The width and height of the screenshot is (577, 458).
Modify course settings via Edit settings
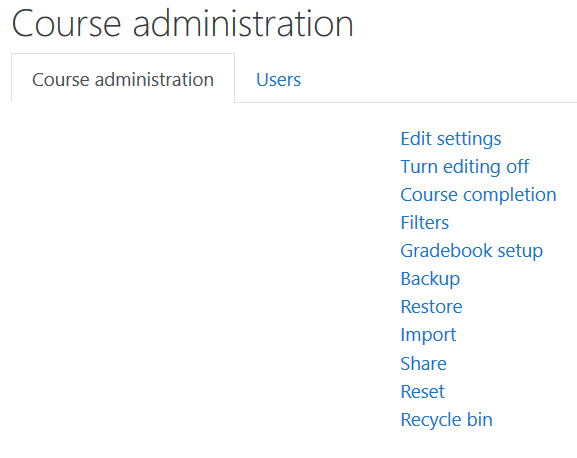(451, 139)
